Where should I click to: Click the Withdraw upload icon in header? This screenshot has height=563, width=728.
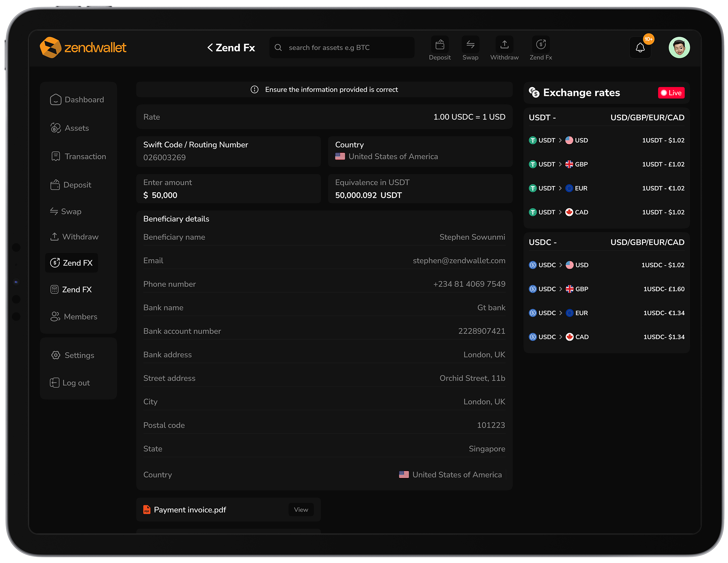click(x=504, y=45)
